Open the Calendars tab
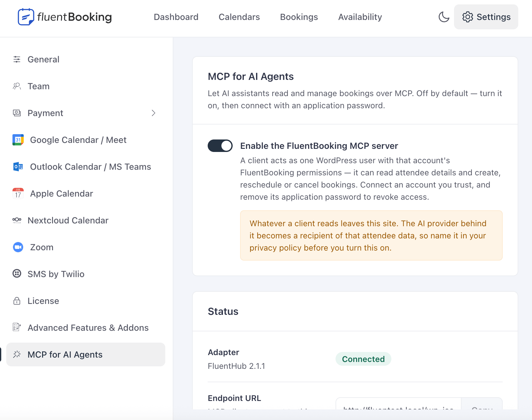 [239, 17]
